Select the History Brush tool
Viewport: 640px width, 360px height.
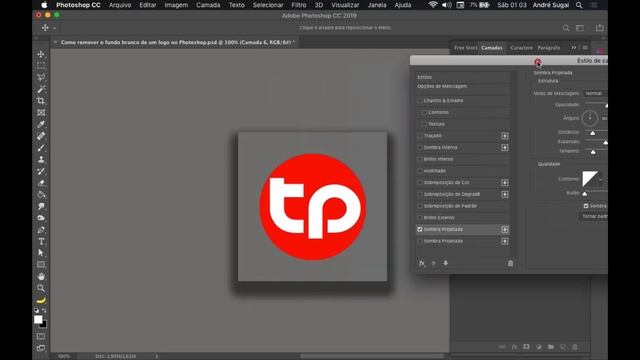(x=41, y=171)
